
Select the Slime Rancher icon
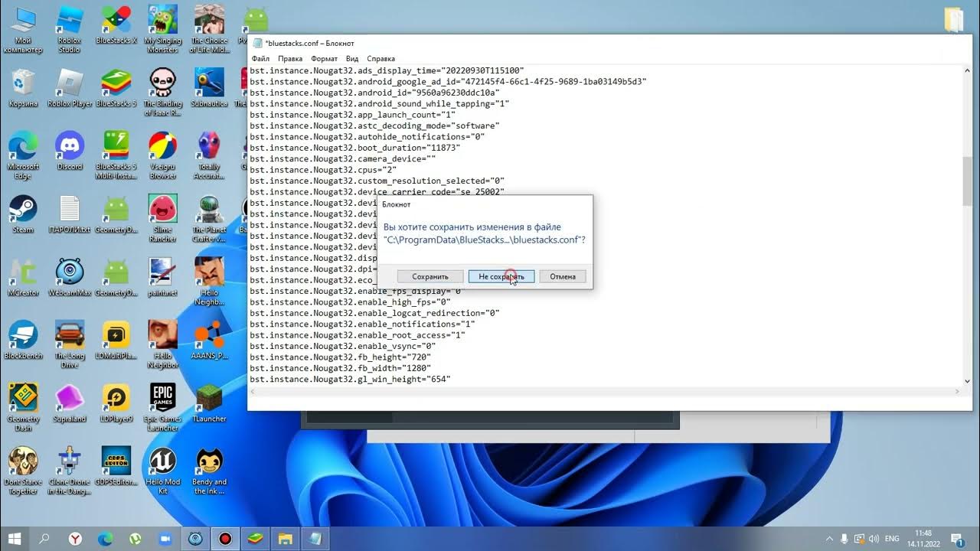coord(163,218)
